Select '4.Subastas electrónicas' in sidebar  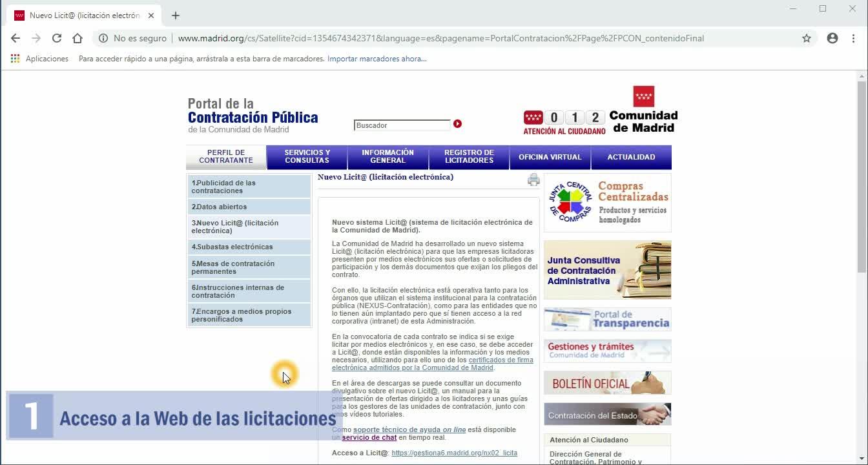[249, 247]
